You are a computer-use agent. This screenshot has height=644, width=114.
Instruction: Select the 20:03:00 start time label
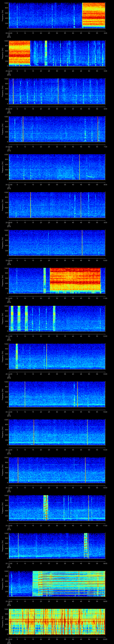pos(9,33)
